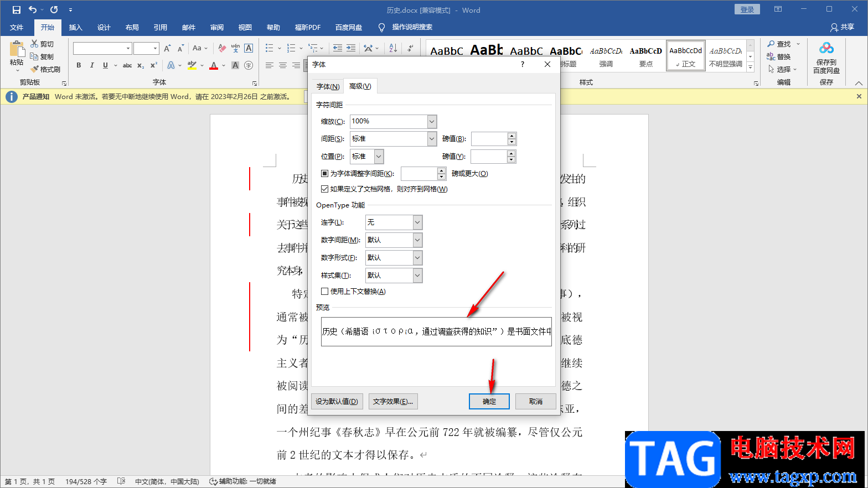The height and width of the screenshot is (488, 868).
Task: Confirm the dialog with OK (确定)
Action: pyautogui.click(x=489, y=402)
